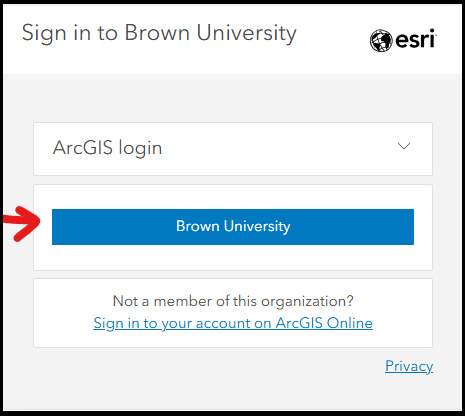Expand the ArcGIS login chevron arrow

(404, 146)
